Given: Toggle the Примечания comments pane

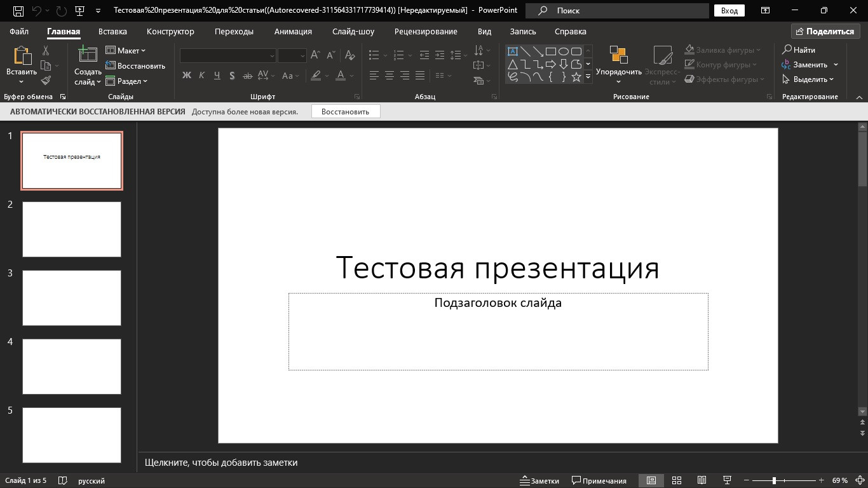Looking at the screenshot, I should coord(599,480).
